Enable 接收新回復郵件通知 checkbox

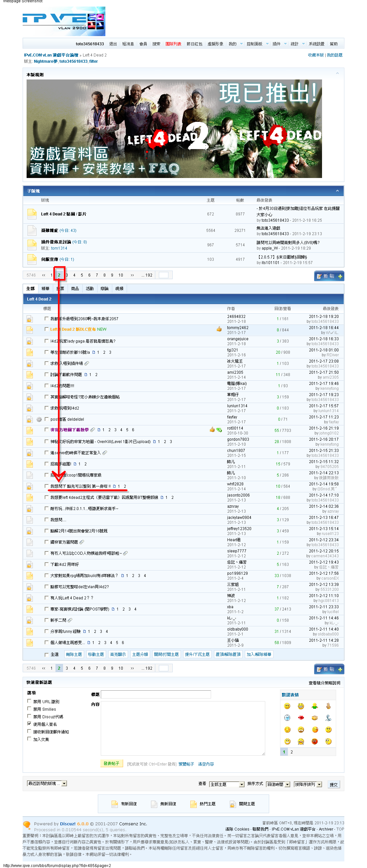(29, 731)
